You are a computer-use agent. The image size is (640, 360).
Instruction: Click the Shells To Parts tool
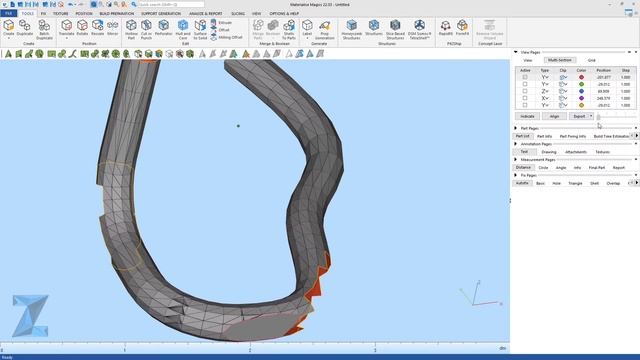tap(289, 29)
